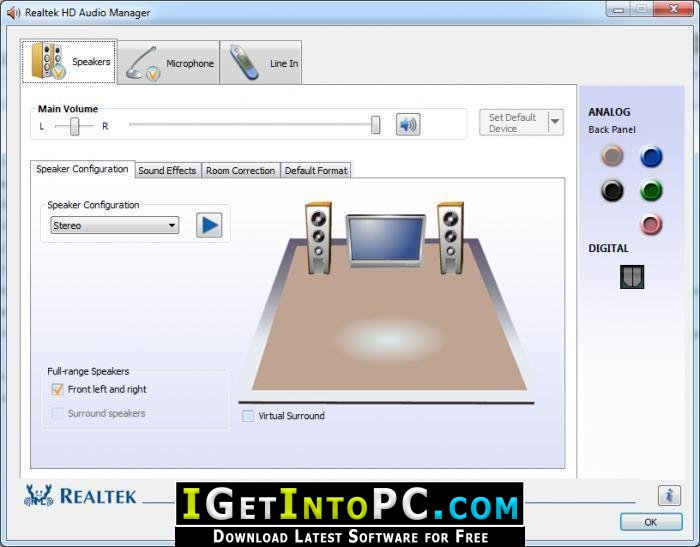Viewport: 700px width, 547px height.
Task: Click the right speaker in room view
Action: (x=450, y=238)
